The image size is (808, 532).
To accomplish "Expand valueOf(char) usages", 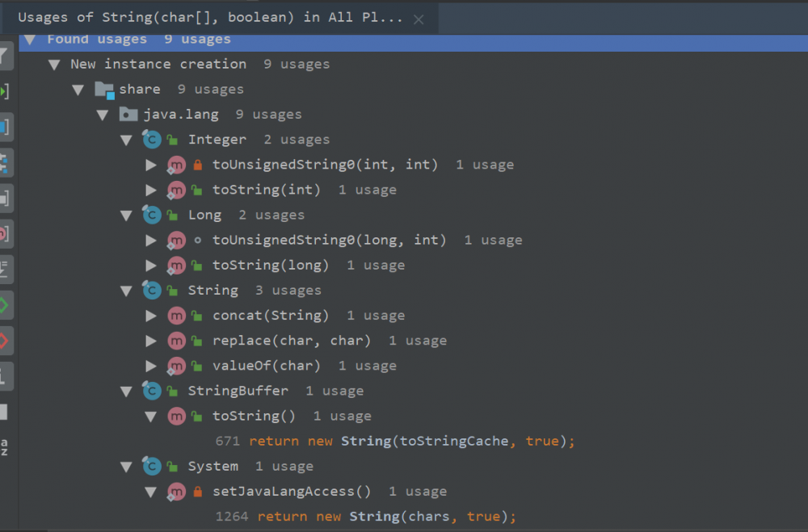I will (151, 367).
